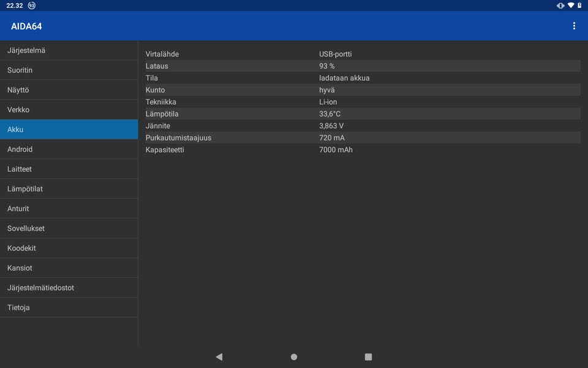Image resolution: width=588 pixels, height=368 pixels.
Task: Select the Tekniikka row label
Action: 161,102
